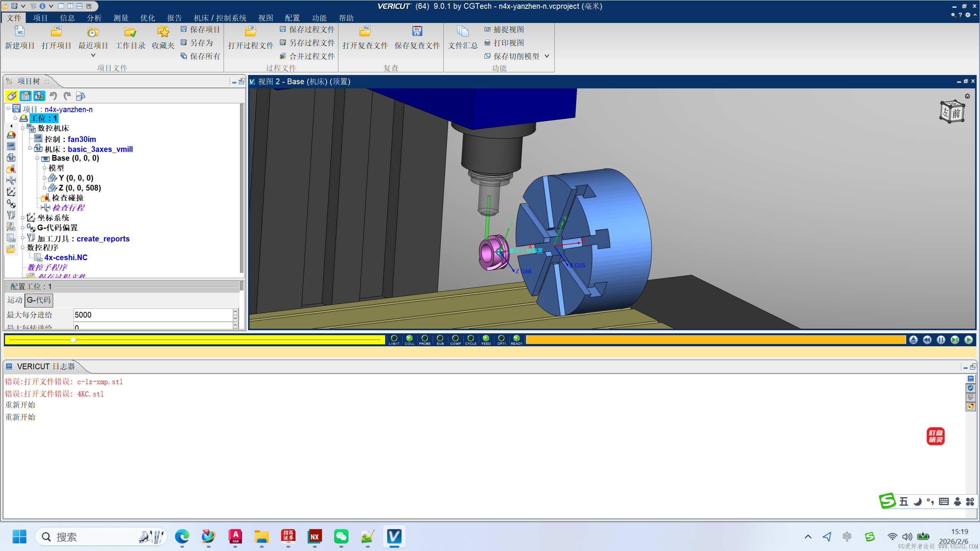
Task: Click the Capture View (捕捉视图) button
Action: 504,29
